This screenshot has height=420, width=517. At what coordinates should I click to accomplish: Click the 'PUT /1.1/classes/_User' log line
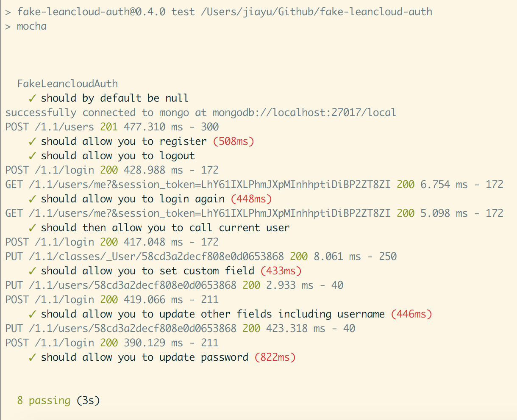pyautogui.click(x=201, y=257)
